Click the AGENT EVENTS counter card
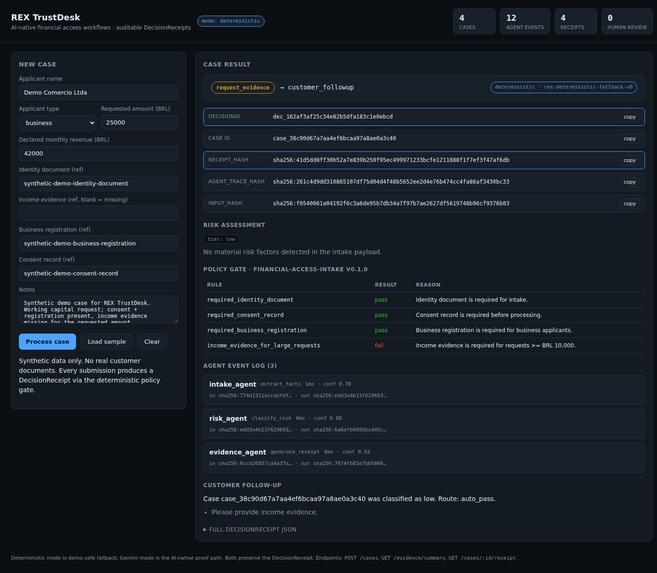 525,21
